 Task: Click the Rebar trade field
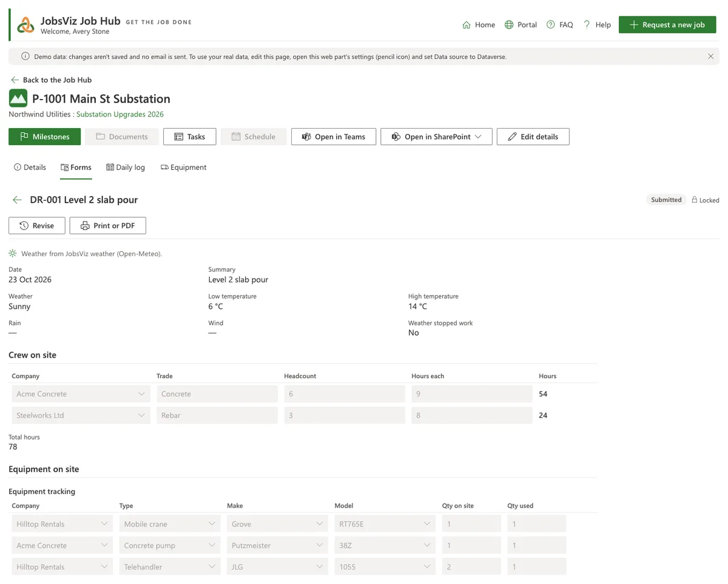[217, 415]
